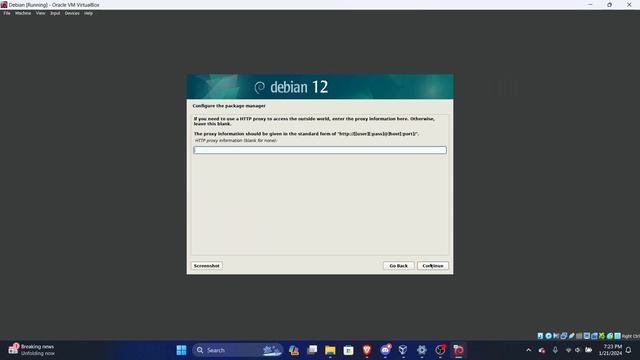Click the optical disk status icon
The height and width of the screenshot is (360, 640).
pyautogui.click(x=548, y=336)
